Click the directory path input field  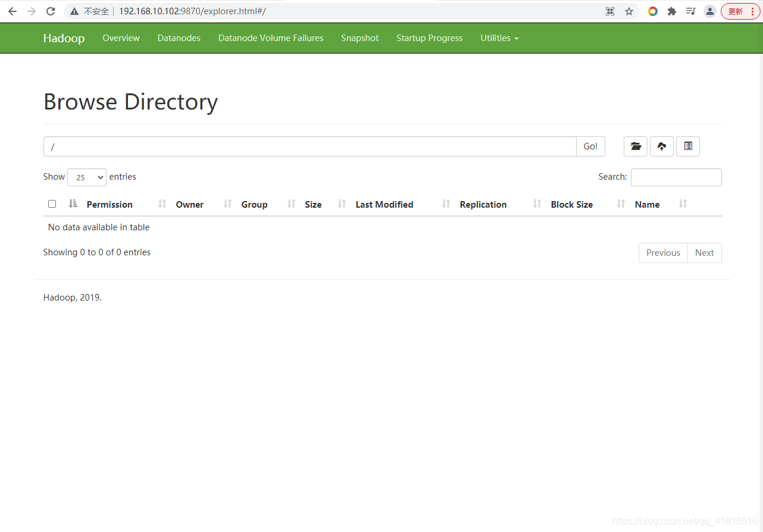(x=310, y=146)
